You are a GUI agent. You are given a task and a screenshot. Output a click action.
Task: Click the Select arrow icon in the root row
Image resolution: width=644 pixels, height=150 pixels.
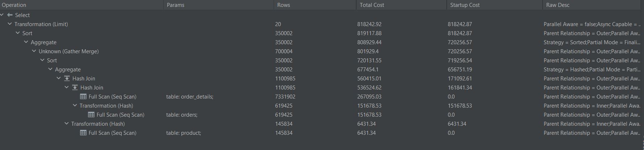coord(10,15)
